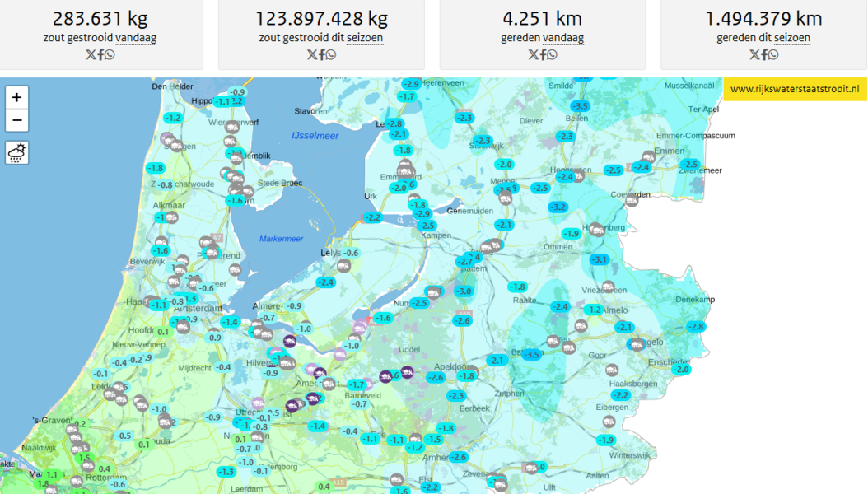This screenshot has height=494, width=868.
Task: Click 'seizoen' under the gereden counter
Action: tap(791, 38)
